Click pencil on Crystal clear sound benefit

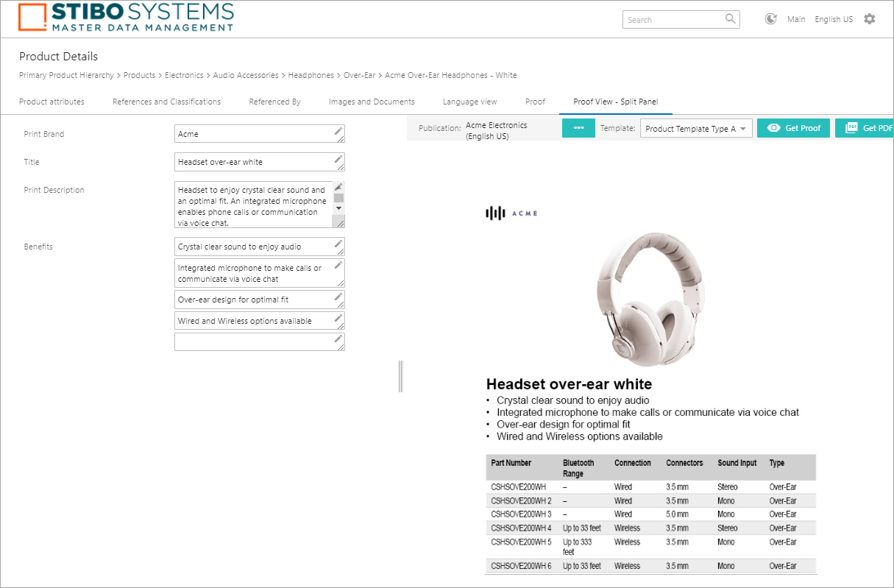(x=338, y=243)
